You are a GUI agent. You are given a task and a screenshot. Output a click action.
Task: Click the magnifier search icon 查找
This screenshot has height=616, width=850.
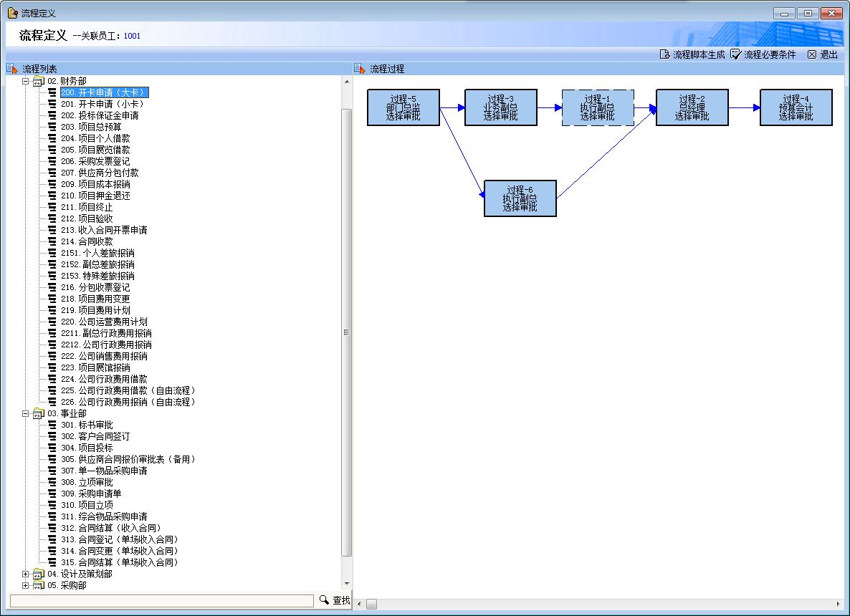[x=324, y=600]
